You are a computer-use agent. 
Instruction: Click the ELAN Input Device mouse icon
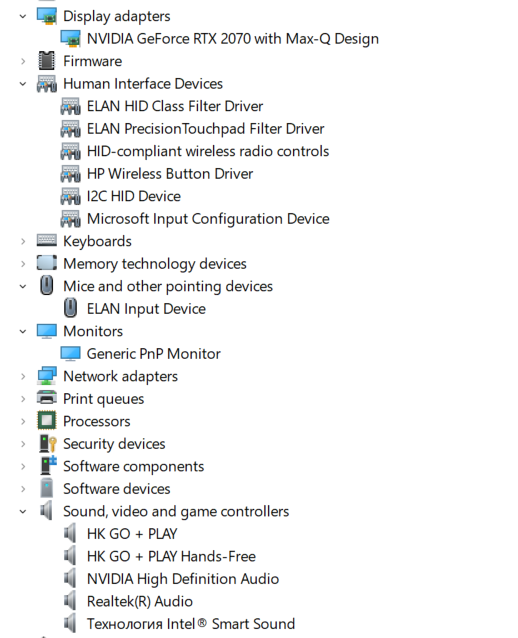tap(70, 308)
